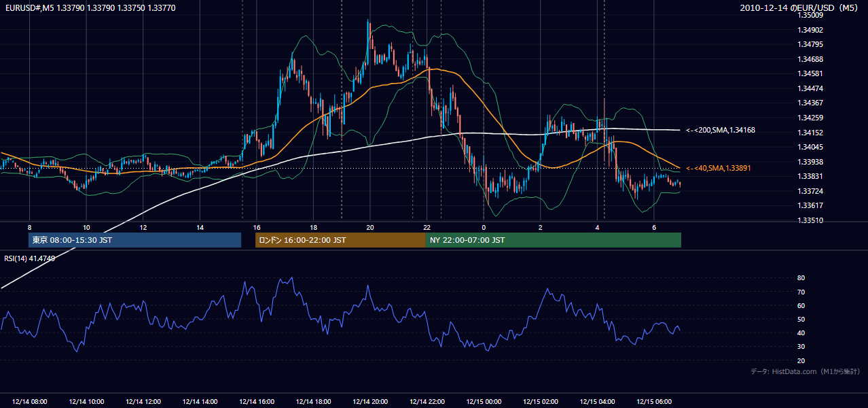Image resolution: width=868 pixels, height=408 pixels.
Task: Click the 12/14 12:00 time axis label
Action: tap(143, 402)
